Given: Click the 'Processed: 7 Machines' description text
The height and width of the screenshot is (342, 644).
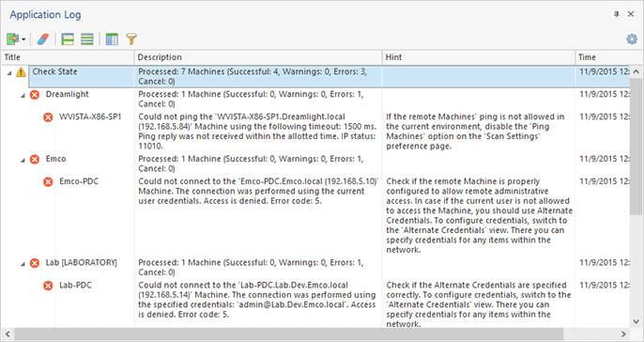Looking at the screenshot, I should (x=253, y=76).
